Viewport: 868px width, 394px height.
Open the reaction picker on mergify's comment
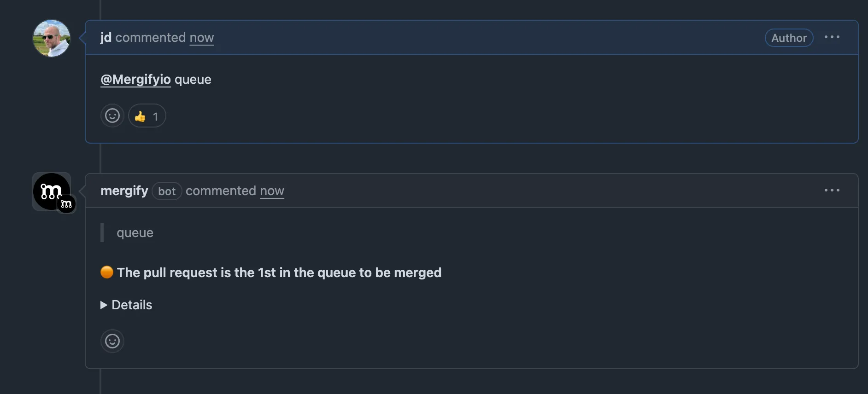[x=112, y=341]
